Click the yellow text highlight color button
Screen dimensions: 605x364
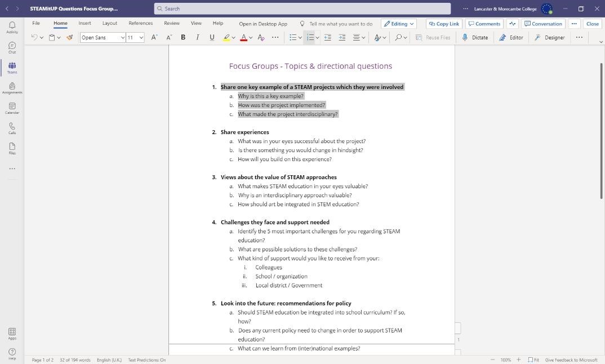pyautogui.click(x=226, y=38)
